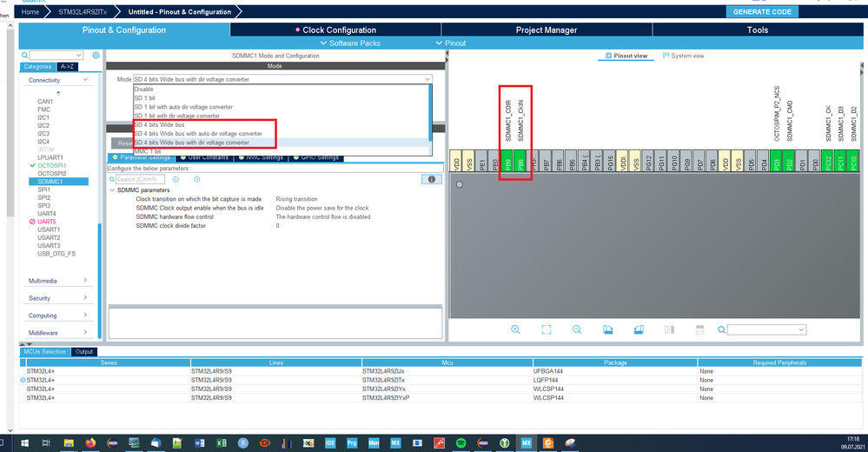
Task: Toggle vertical split layout icon
Action: (x=669, y=329)
